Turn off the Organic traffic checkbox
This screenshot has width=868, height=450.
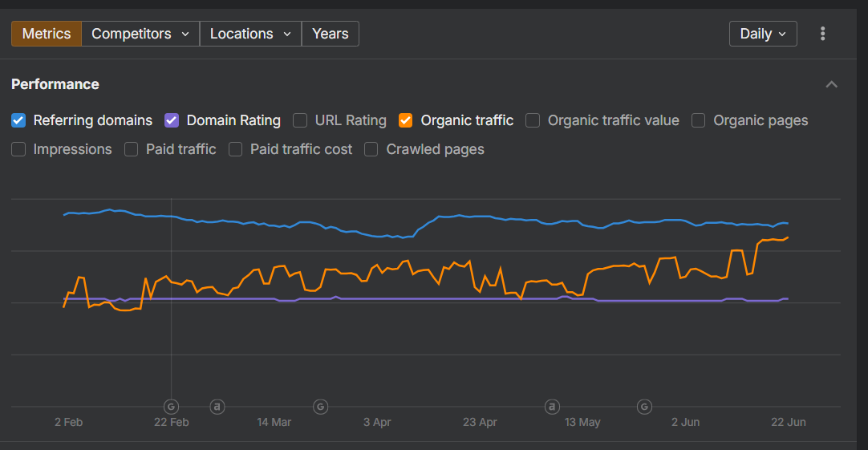click(406, 120)
